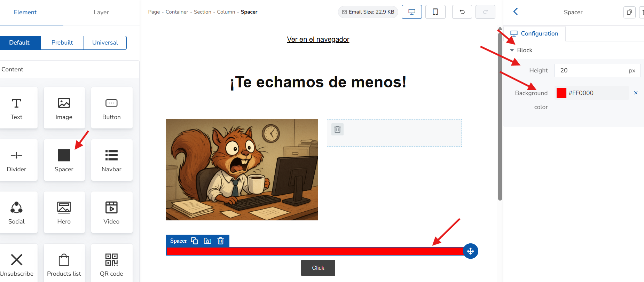Select the ¡Te echamos de menos! heading
The width and height of the screenshot is (644, 282).
coord(318,82)
